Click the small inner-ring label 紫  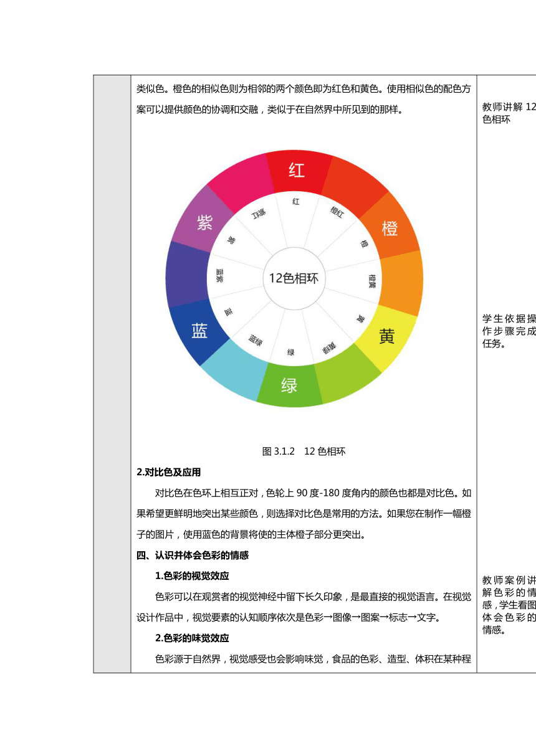tap(231, 240)
